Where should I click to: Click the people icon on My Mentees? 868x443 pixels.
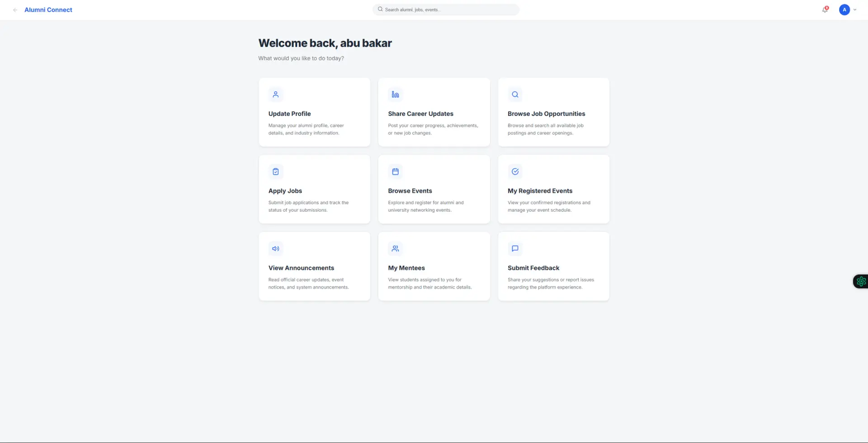coord(395,248)
